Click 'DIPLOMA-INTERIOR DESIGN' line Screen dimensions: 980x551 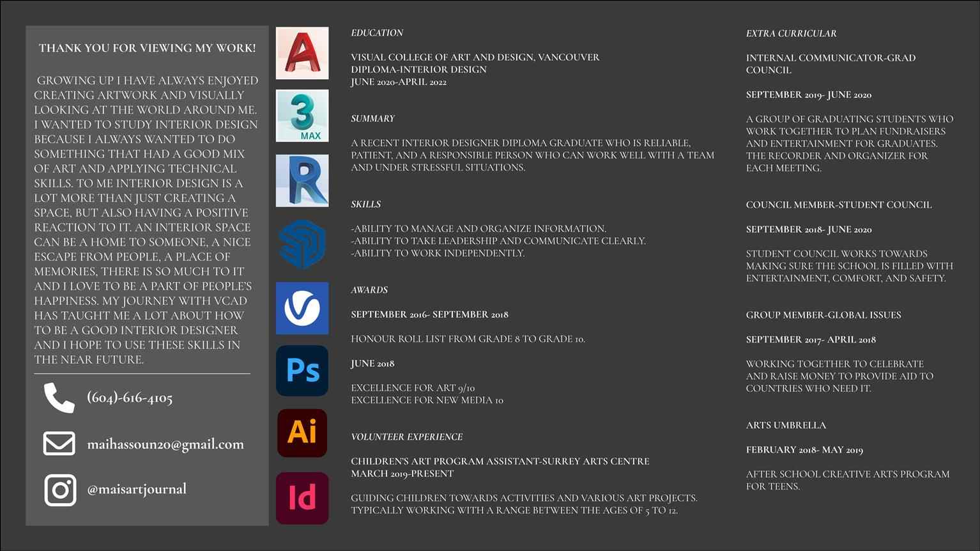click(418, 70)
